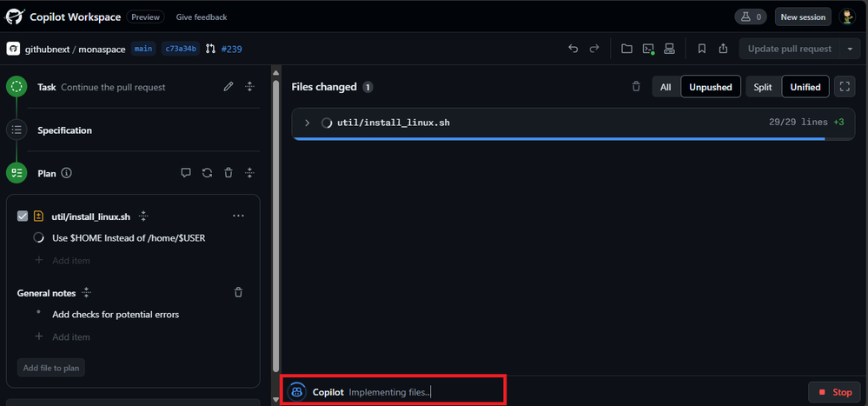Collapse the Task section icon
The height and width of the screenshot is (406, 868).
point(249,86)
